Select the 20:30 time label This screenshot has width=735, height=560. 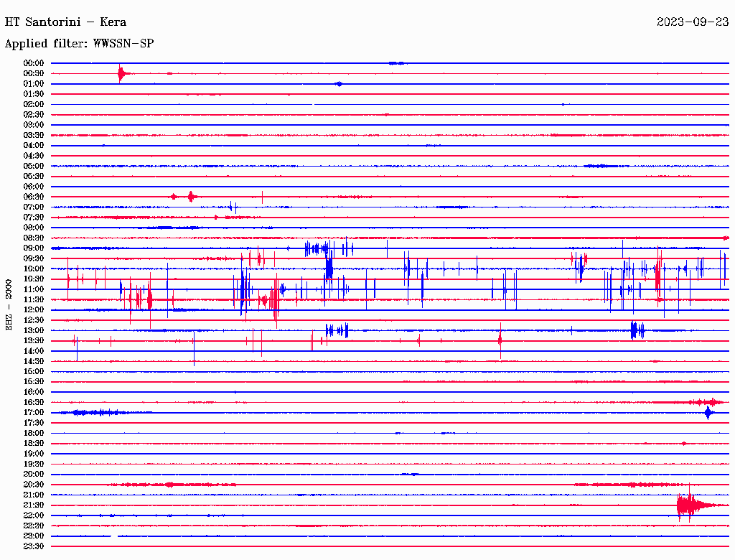tap(34, 485)
